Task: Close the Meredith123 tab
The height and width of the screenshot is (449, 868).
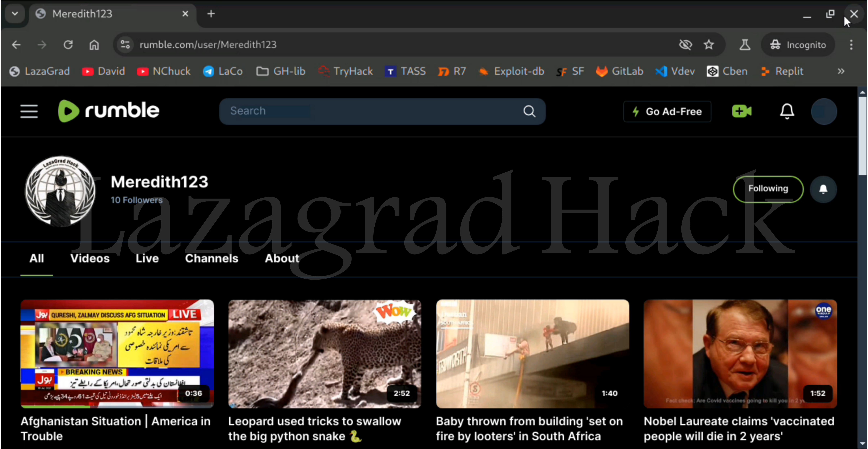Action: click(x=185, y=14)
